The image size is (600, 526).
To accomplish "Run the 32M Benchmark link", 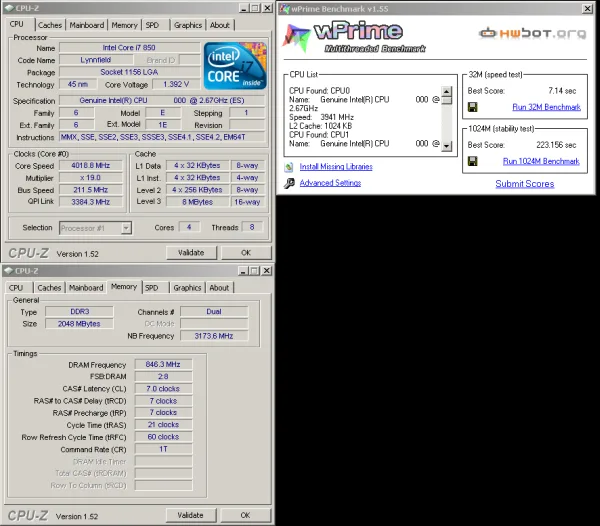I will 546,107.
